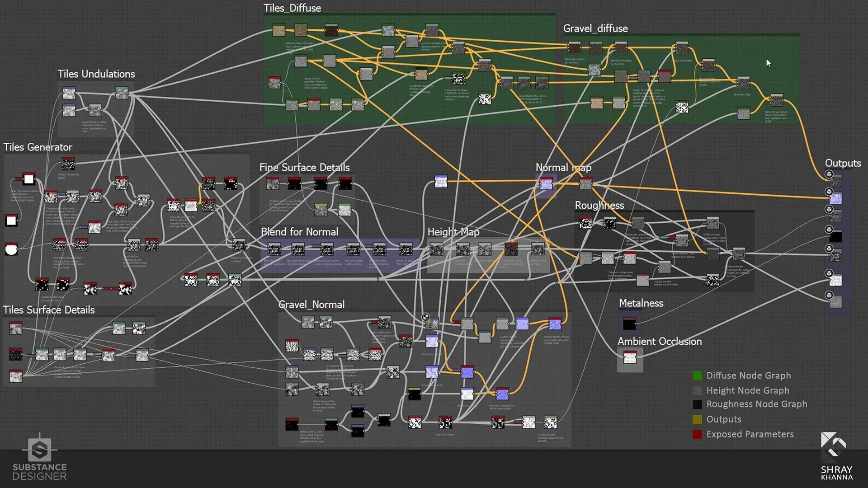Image resolution: width=868 pixels, height=488 pixels.
Task: Select the white disc shape node in Tiles Generator
Action: pos(11,249)
